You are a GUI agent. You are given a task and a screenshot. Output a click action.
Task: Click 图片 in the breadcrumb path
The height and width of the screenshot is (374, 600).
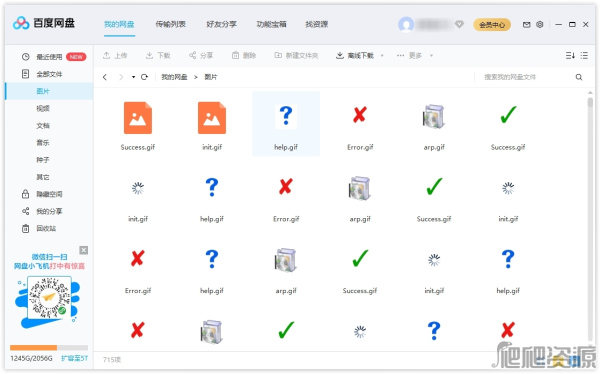[210, 77]
